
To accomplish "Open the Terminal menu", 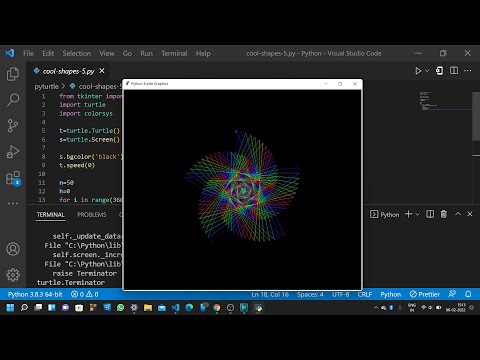I will [174, 53].
